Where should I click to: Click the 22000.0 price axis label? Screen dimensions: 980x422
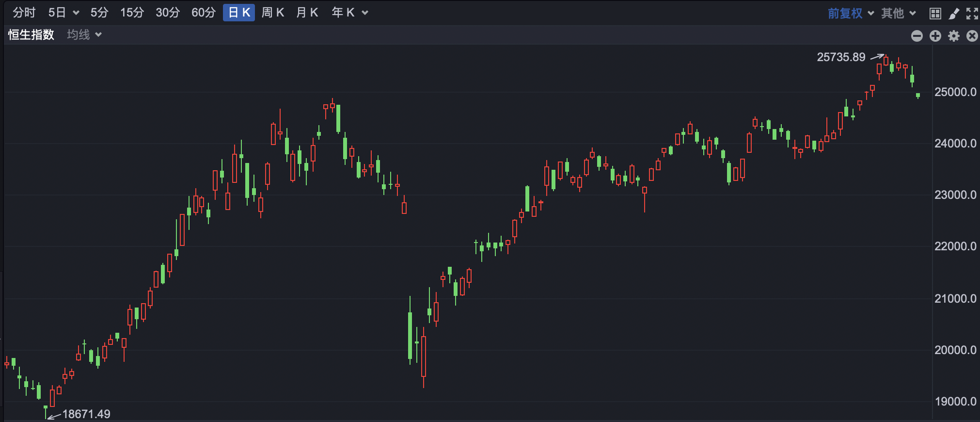(955, 246)
